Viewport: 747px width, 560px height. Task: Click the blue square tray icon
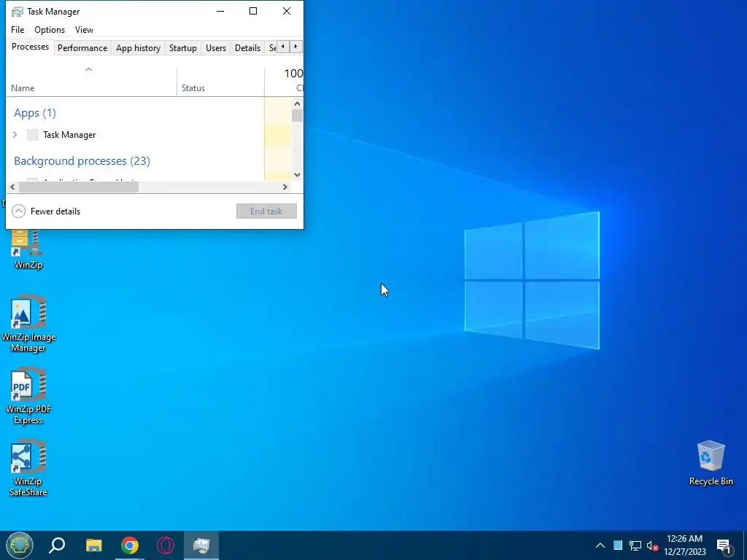click(x=618, y=545)
